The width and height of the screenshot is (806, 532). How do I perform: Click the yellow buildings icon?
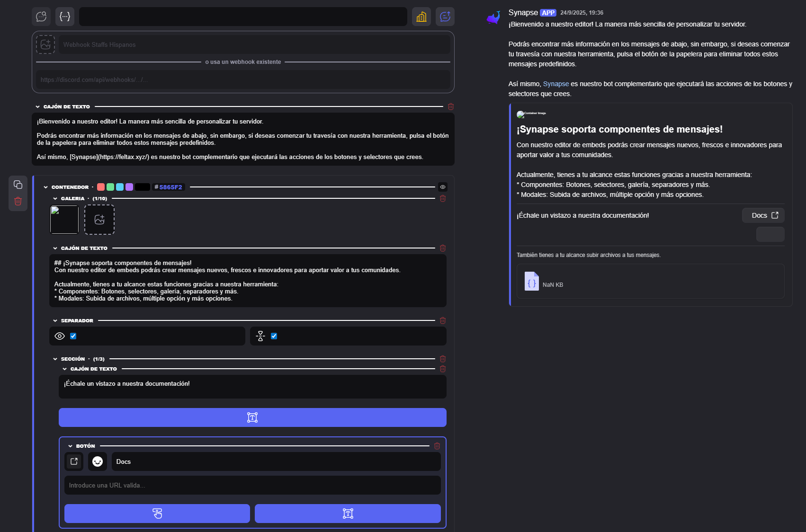pyautogui.click(x=421, y=17)
